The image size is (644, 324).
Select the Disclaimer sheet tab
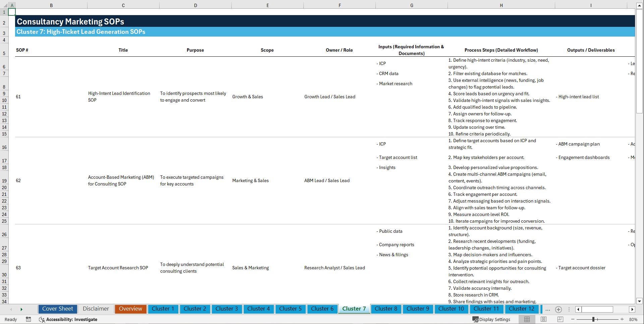[96, 309]
